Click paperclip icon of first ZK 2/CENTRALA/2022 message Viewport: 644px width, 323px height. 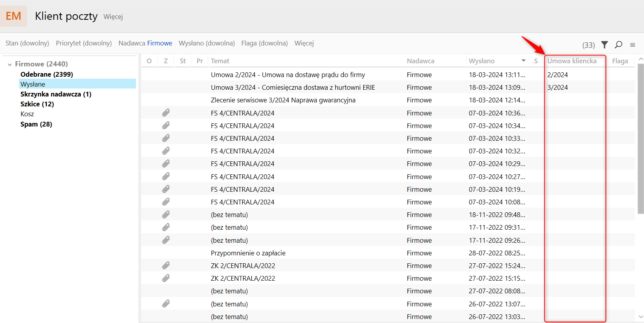click(x=166, y=266)
